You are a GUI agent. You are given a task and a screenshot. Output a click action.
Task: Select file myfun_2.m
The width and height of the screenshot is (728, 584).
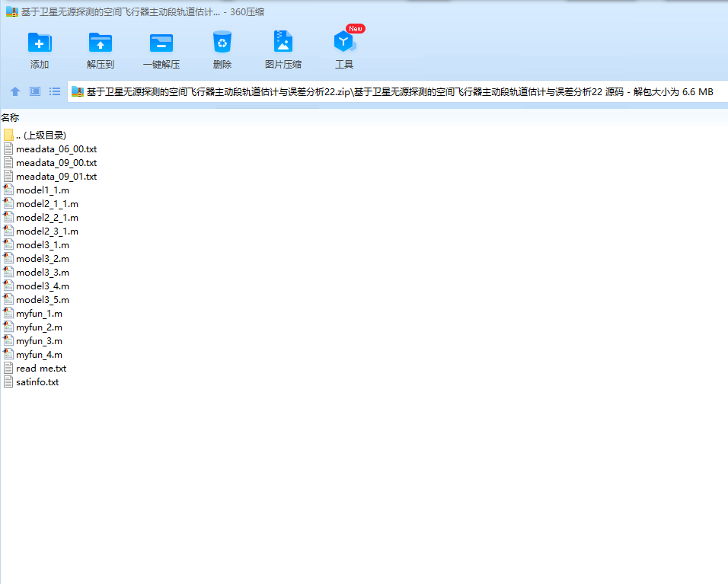[x=33, y=327]
